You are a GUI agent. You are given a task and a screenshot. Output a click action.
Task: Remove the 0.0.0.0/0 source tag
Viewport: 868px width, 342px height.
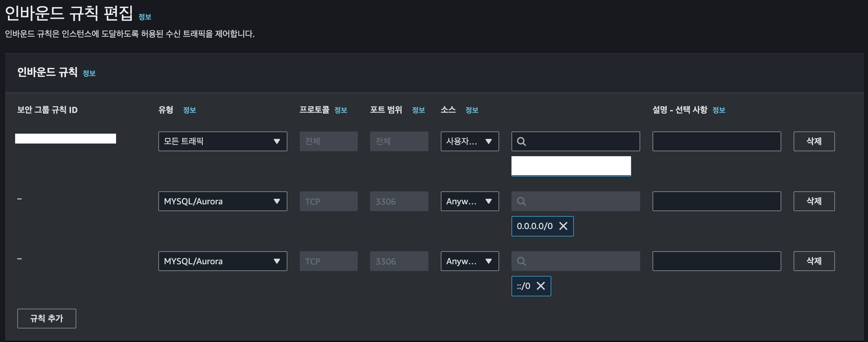563,226
